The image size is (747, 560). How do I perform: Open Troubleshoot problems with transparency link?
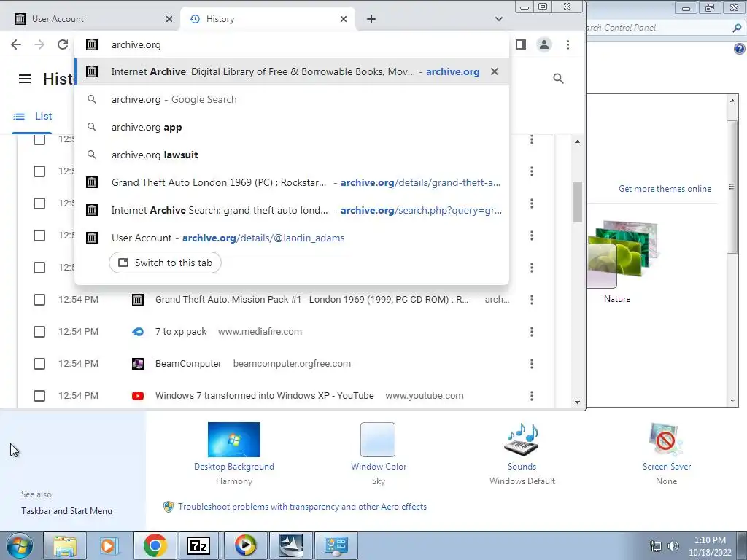click(302, 507)
